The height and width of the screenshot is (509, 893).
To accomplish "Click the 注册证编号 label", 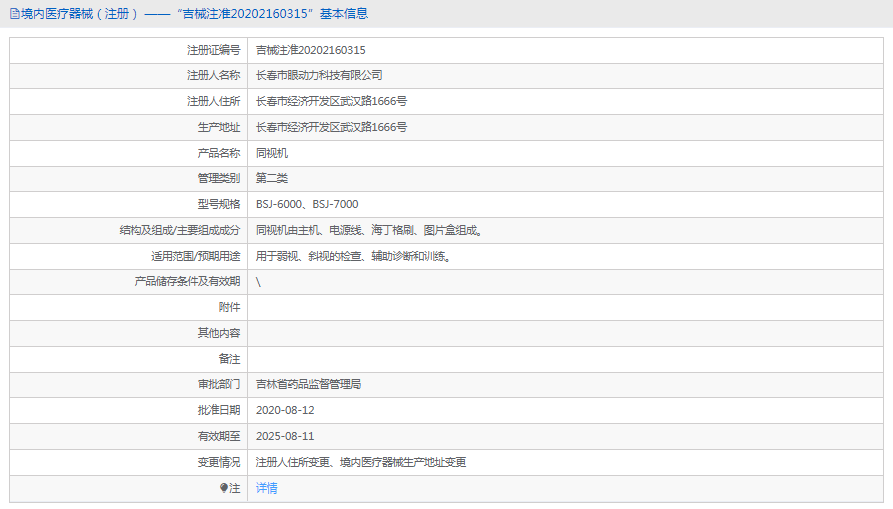I will tap(214, 50).
